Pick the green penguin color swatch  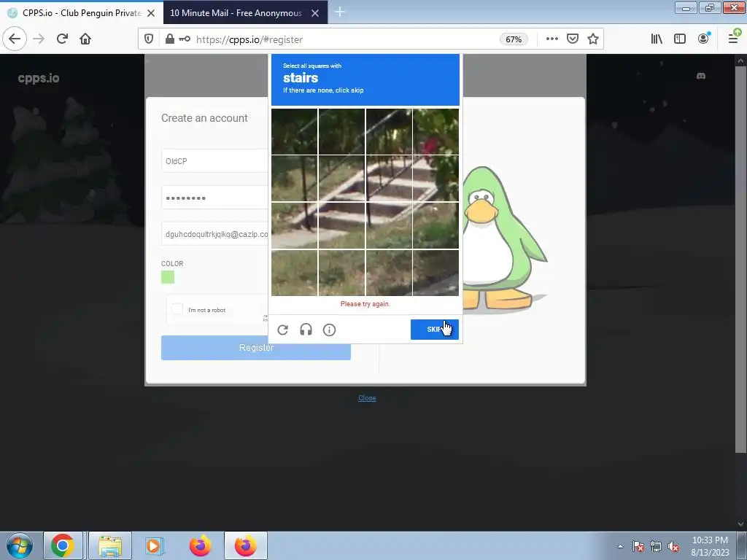click(168, 276)
